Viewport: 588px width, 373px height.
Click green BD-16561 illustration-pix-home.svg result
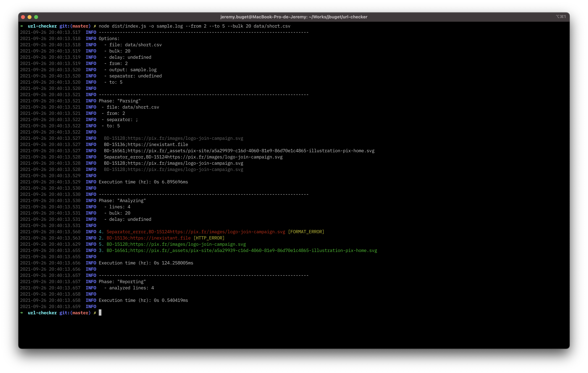(x=242, y=250)
